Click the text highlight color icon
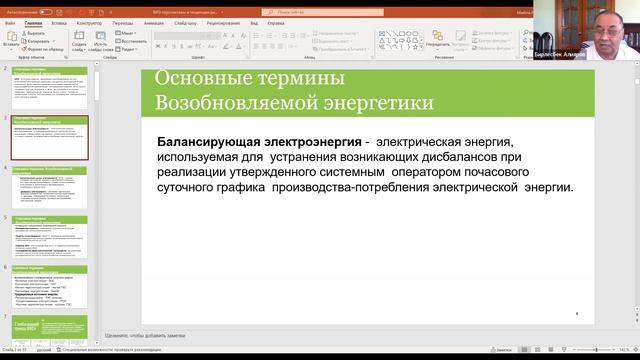 [226, 47]
